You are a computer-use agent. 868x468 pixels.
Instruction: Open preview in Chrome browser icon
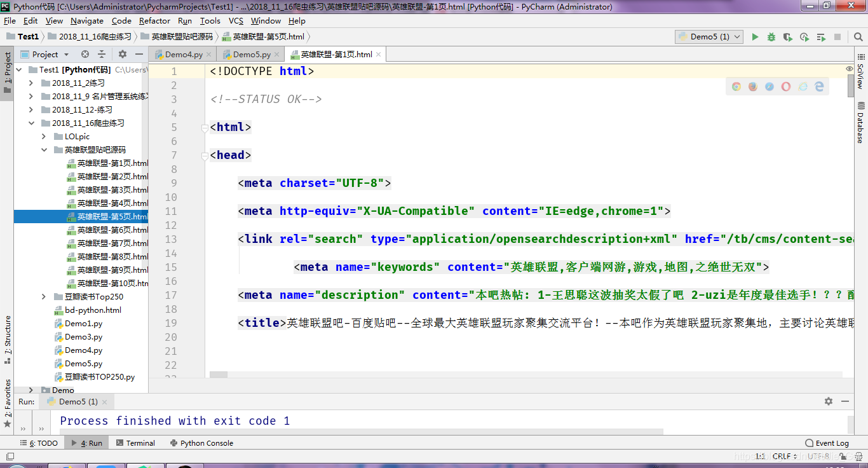point(736,86)
